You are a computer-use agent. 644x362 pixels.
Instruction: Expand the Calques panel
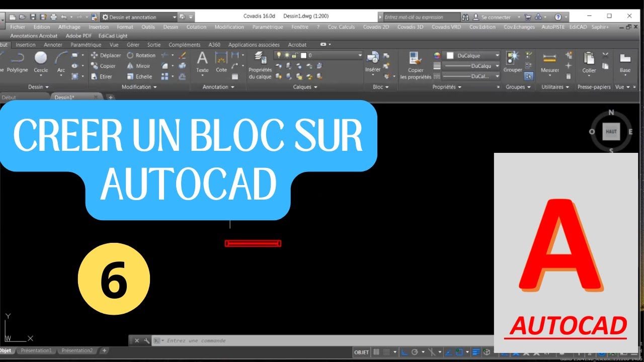click(305, 87)
